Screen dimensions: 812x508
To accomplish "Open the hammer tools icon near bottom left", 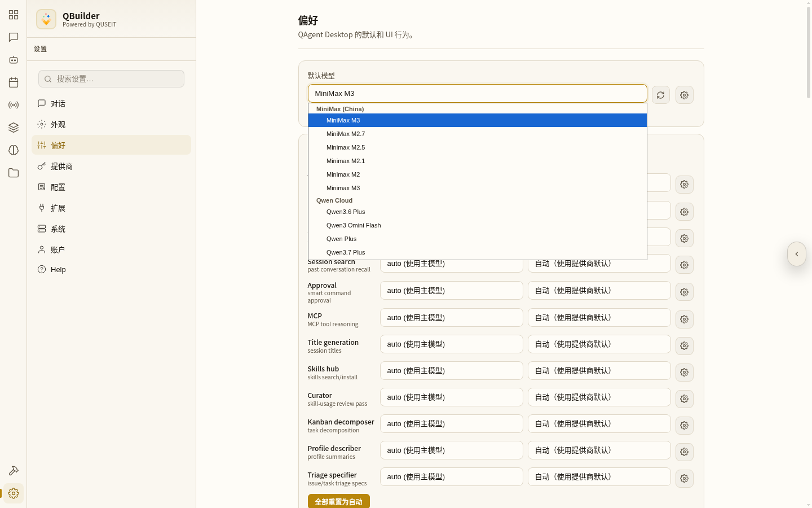I will point(14,471).
